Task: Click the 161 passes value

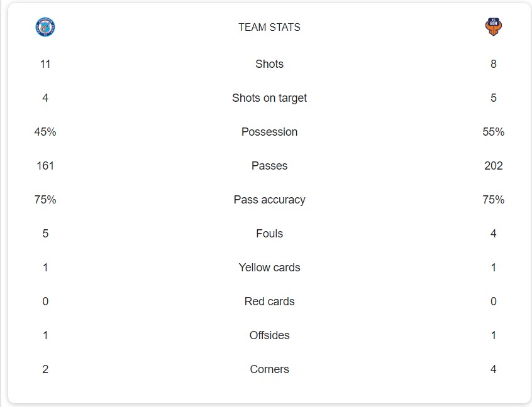Action: tap(45, 166)
